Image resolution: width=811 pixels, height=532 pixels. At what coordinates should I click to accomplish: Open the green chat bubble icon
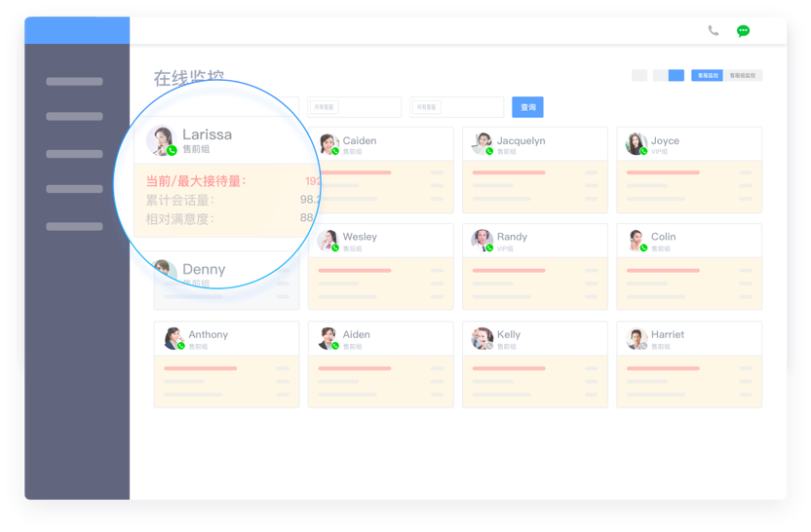coord(743,31)
